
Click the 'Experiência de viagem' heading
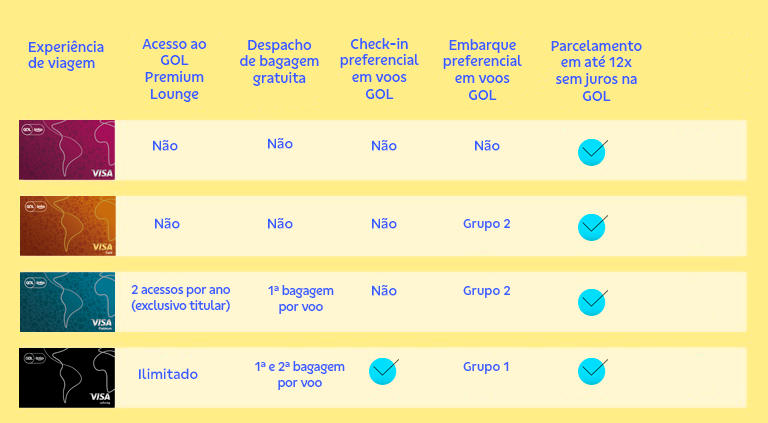66,55
